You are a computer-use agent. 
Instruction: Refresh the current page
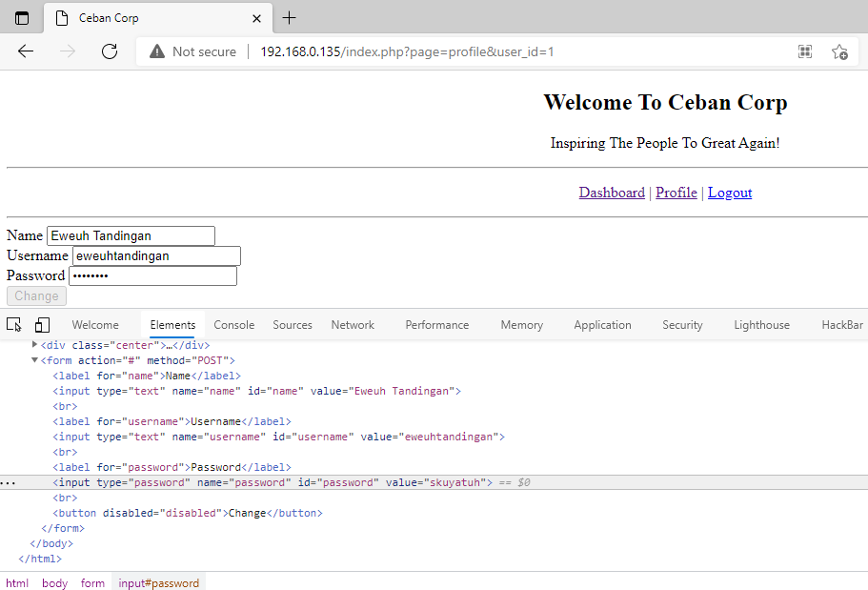tap(110, 51)
